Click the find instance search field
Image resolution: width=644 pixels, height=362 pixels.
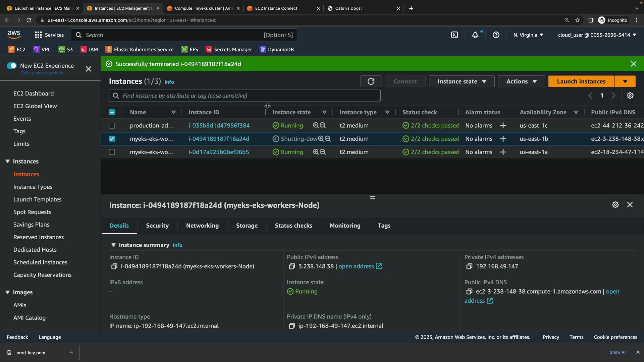click(245, 96)
